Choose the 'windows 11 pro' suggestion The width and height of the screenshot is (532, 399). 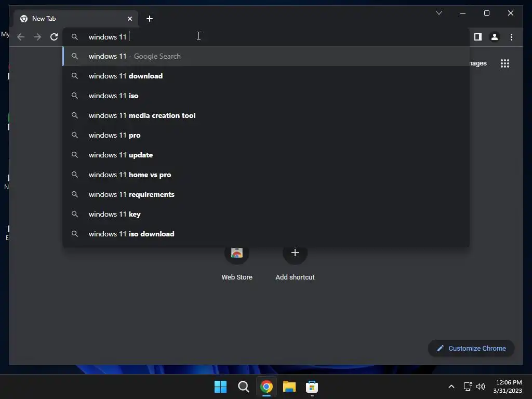267,135
